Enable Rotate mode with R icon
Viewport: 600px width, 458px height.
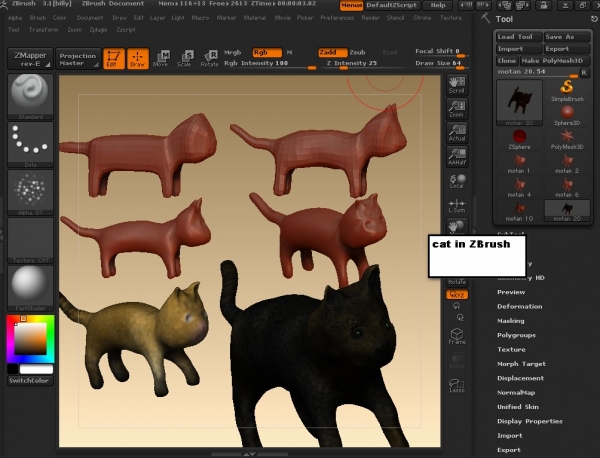click(209, 59)
